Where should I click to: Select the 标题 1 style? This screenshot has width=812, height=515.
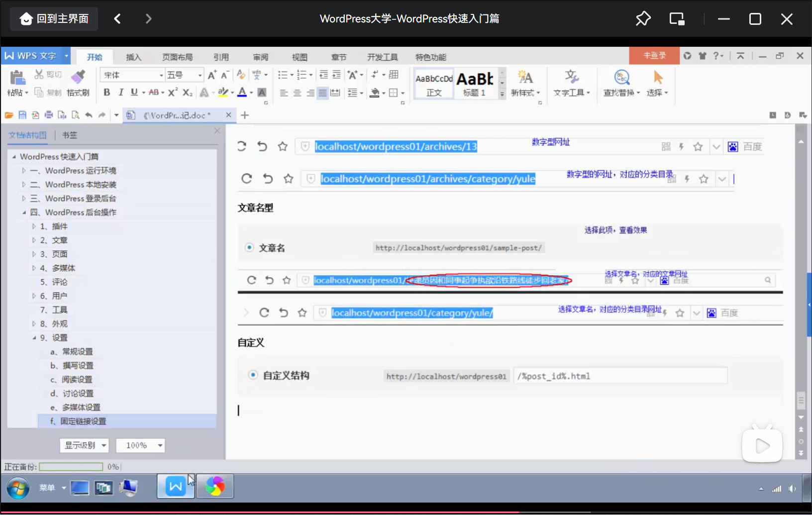click(x=475, y=83)
